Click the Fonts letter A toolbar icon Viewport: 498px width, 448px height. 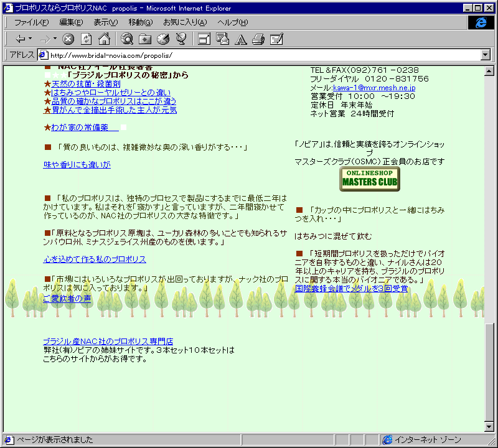[x=241, y=39]
